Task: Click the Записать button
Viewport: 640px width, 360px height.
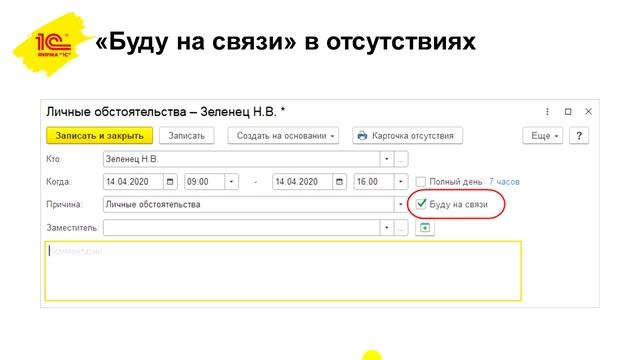Action: tap(187, 136)
